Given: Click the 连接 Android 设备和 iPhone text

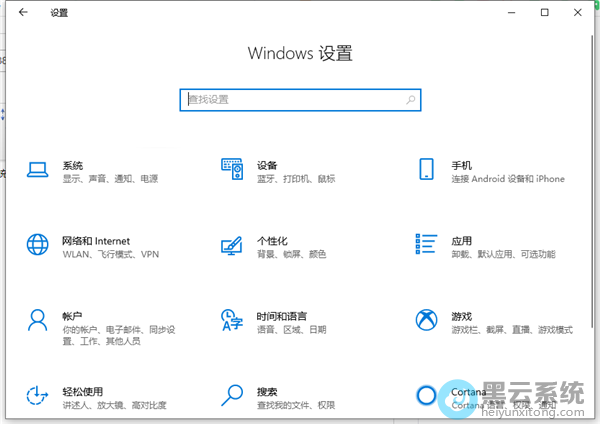Looking at the screenshot, I should (508, 179).
